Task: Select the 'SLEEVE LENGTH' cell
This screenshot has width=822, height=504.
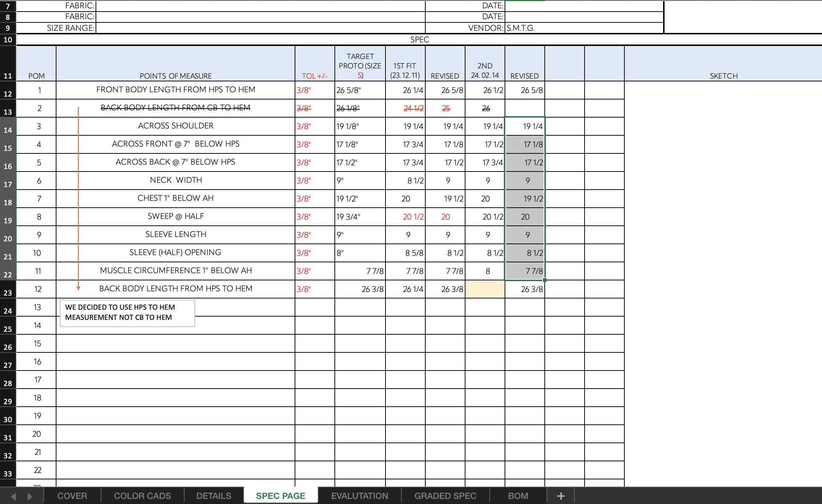Action: coord(176,235)
